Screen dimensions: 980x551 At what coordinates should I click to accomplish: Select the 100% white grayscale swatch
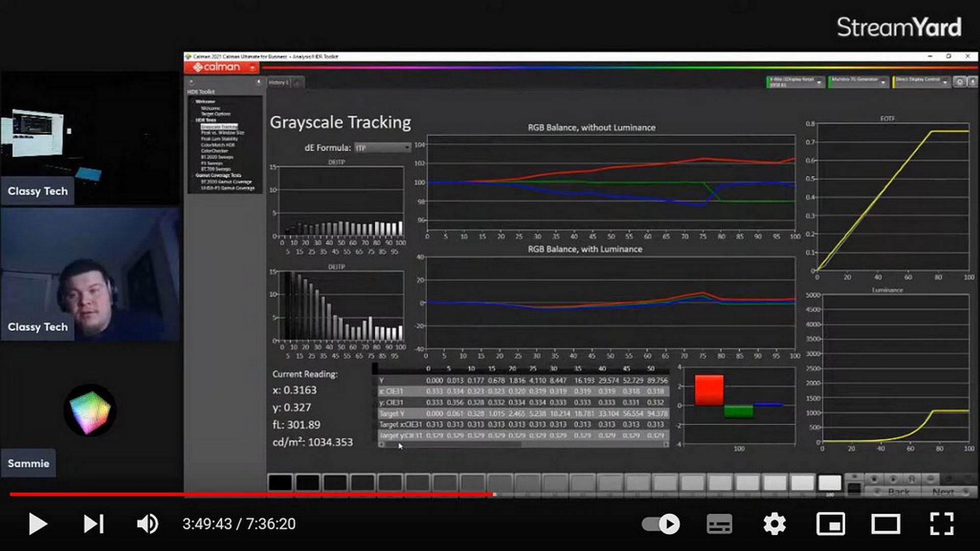coord(829,483)
